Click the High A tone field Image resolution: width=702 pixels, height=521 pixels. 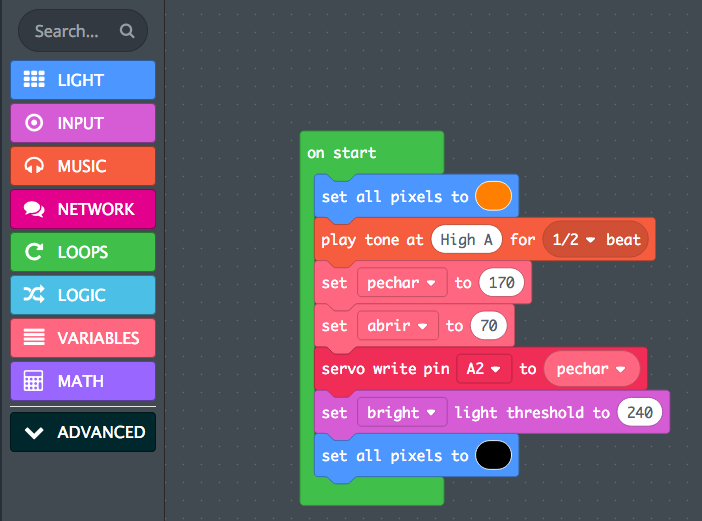click(465, 240)
